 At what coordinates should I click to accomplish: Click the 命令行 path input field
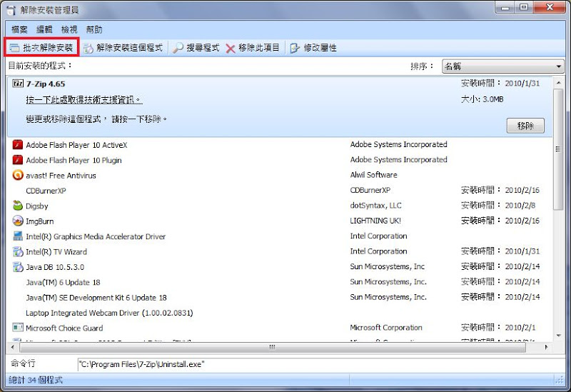click(x=320, y=364)
